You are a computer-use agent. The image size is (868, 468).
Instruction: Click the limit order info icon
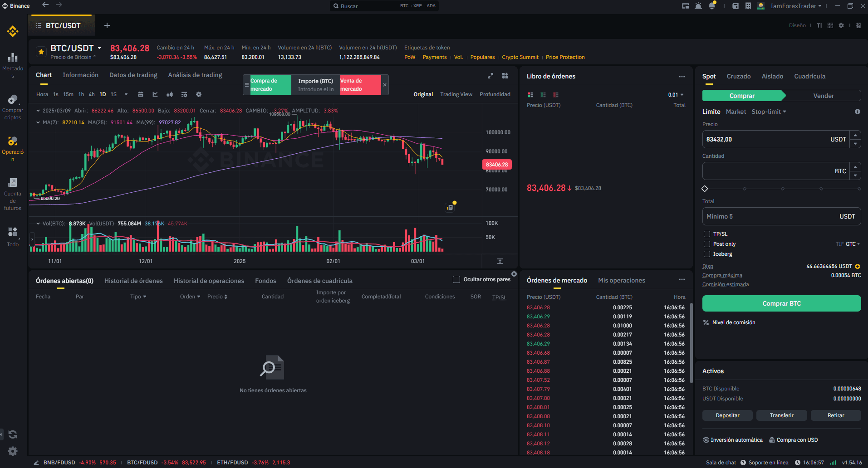pyautogui.click(x=858, y=112)
